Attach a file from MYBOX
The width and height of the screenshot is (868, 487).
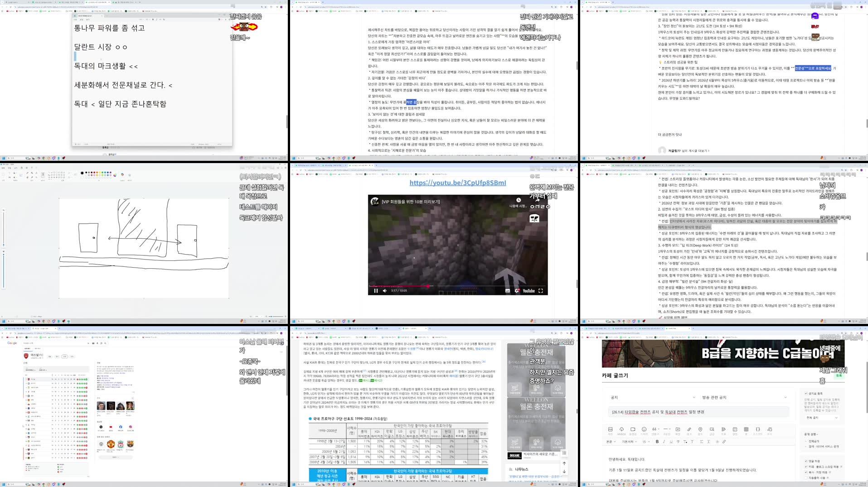(x=621, y=429)
